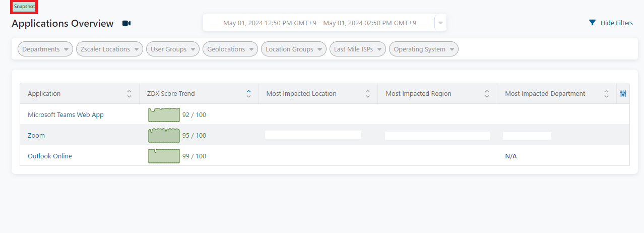Open the Last Mile ISPs filter dropdown
The image size is (644, 233).
coord(358,49)
